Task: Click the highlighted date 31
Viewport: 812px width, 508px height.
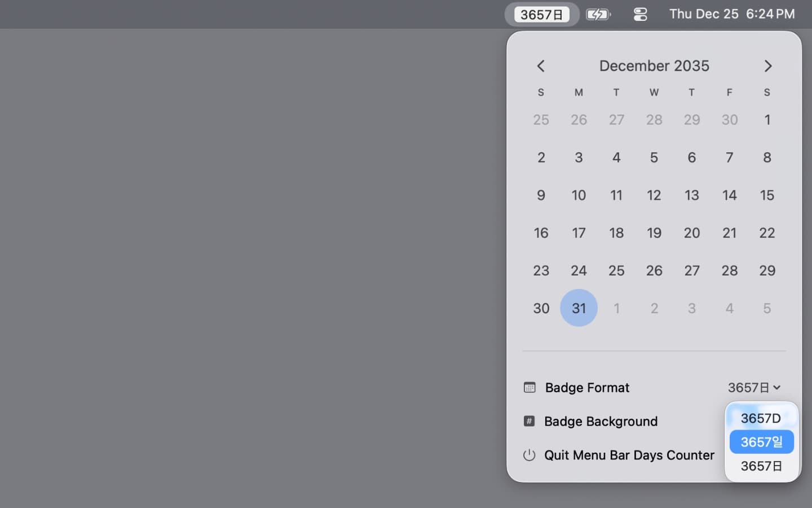Action: pos(579,308)
